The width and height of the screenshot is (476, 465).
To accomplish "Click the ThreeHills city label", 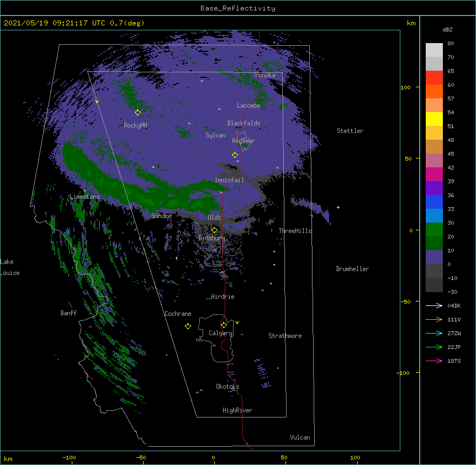I will point(295,231).
